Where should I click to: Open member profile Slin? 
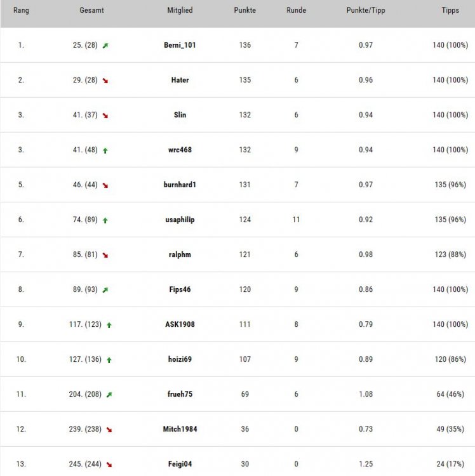[x=180, y=115]
